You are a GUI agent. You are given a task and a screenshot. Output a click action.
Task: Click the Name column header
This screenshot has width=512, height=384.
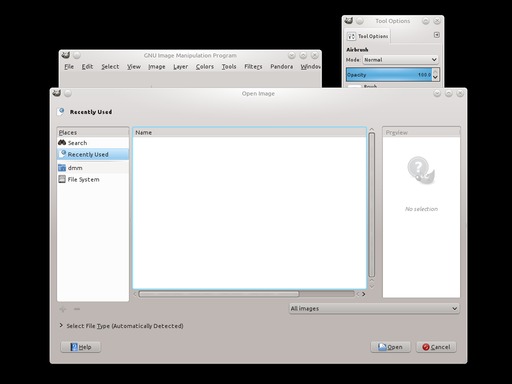coord(249,132)
